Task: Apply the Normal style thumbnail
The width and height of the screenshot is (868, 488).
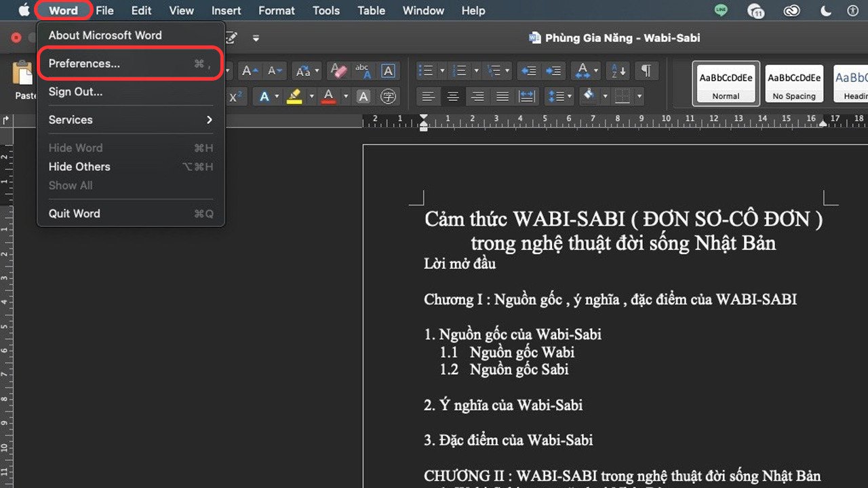Action: [726, 83]
